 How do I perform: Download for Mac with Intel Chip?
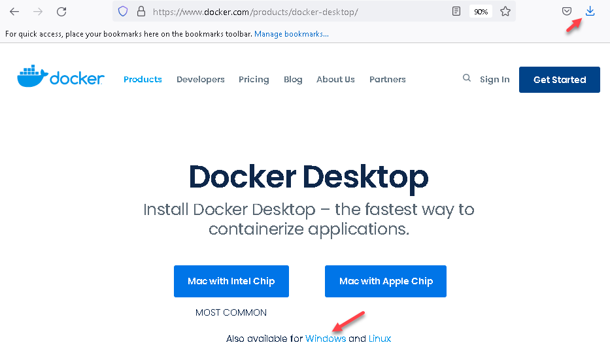pyautogui.click(x=231, y=281)
